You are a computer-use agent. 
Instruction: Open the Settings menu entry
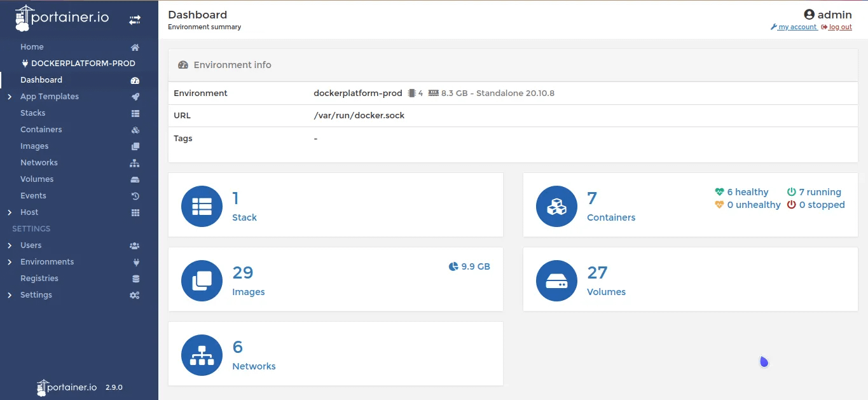click(36, 294)
